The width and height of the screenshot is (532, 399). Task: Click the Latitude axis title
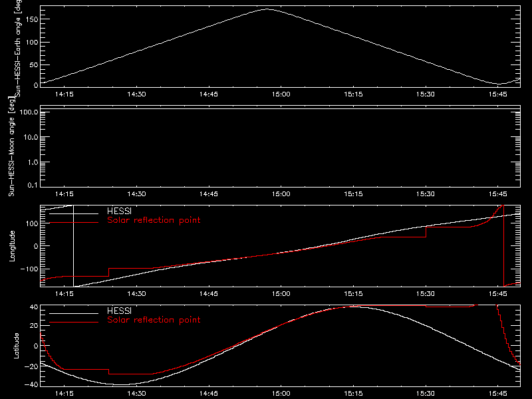(16, 346)
